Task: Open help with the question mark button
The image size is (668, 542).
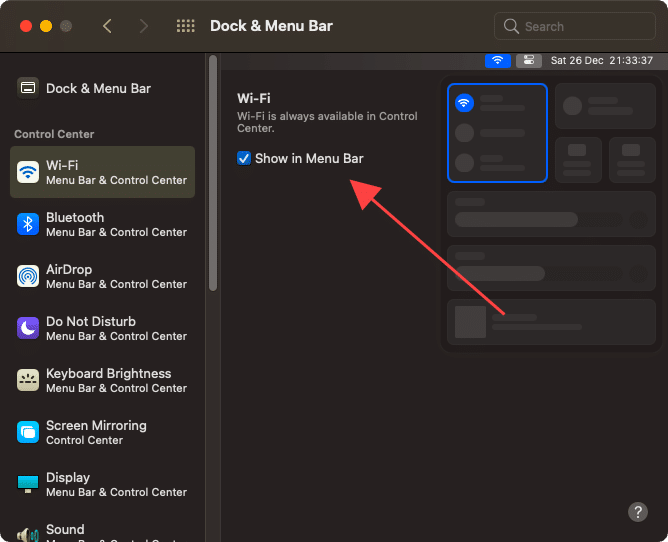Action: point(638,512)
